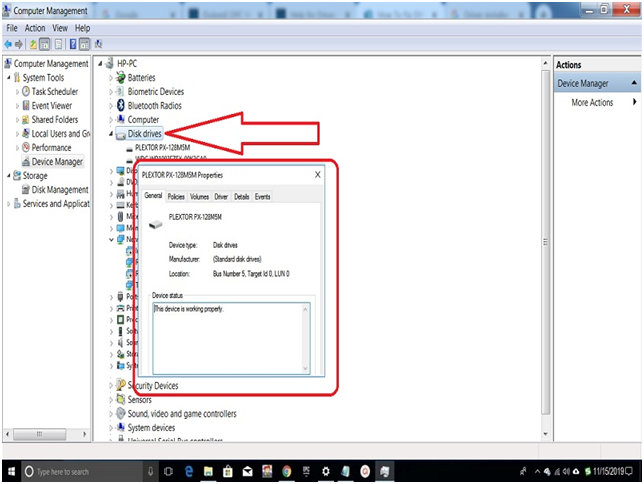
Task: Open Google Chrome from the taskbar
Action: (287, 471)
